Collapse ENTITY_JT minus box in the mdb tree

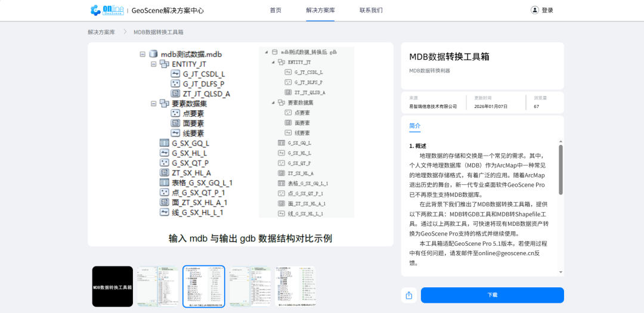tap(153, 64)
